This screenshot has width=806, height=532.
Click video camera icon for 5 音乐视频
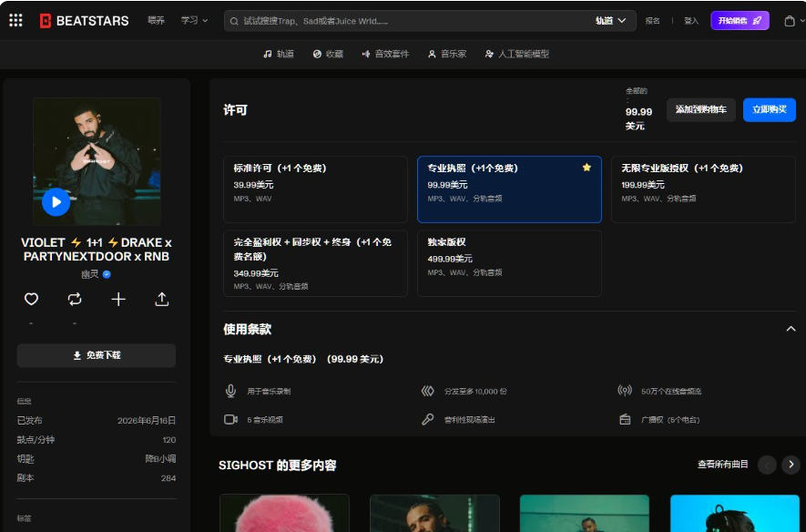[x=230, y=419]
